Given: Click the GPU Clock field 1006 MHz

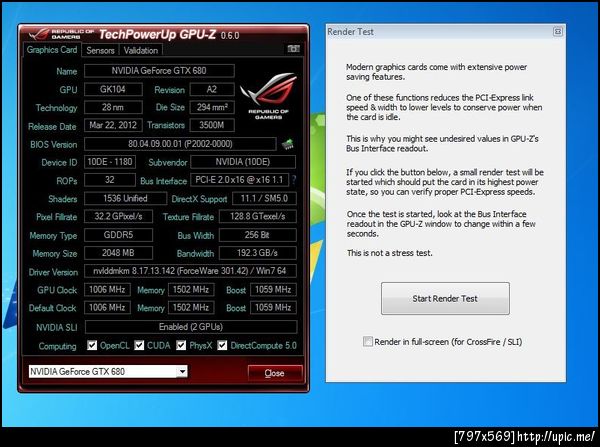Looking at the screenshot, I should coord(108,290).
